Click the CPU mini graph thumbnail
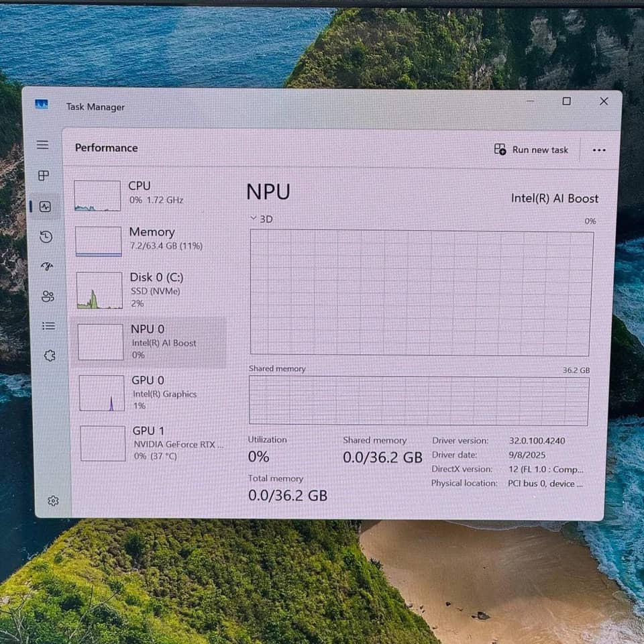 (97, 196)
